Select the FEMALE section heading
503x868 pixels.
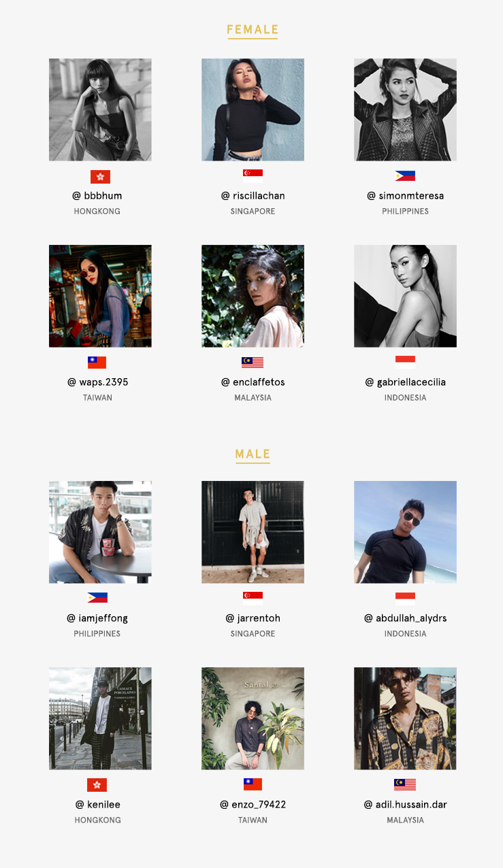tap(253, 30)
